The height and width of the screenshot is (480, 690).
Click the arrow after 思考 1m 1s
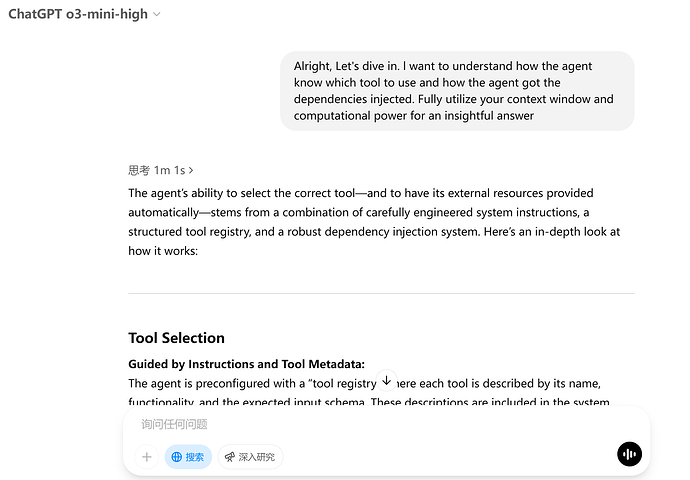191,170
